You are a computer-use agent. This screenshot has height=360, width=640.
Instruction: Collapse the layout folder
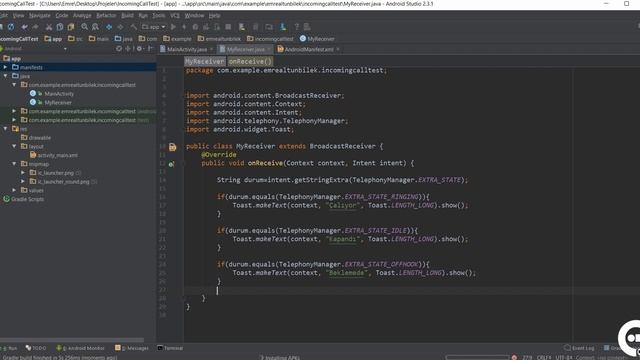[14, 146]
